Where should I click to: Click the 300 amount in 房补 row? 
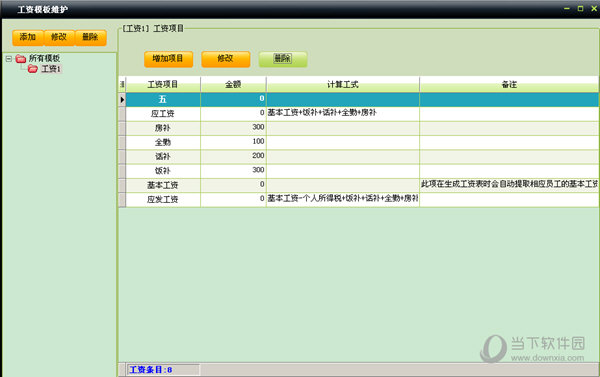point(258,127)
